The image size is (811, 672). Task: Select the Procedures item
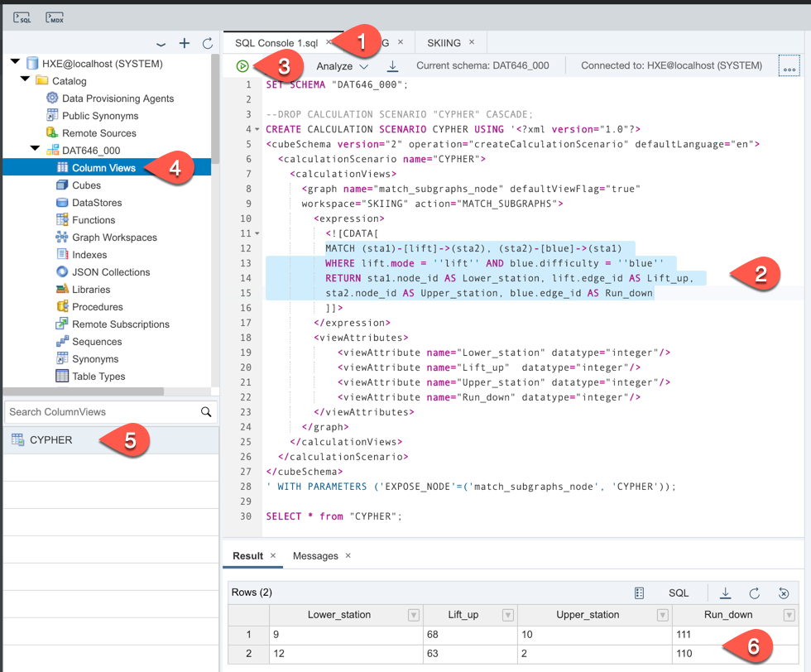pyautogui.click(x=98, y=307)
